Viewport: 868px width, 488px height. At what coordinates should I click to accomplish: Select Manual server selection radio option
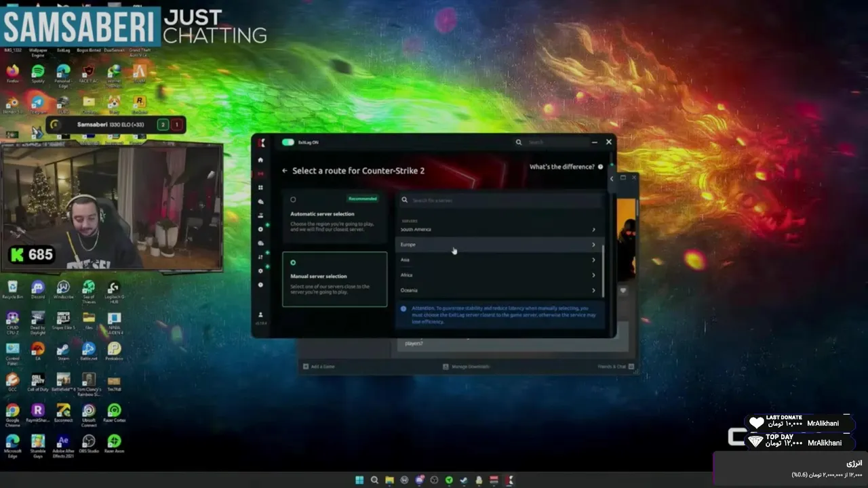tap(293, 262)
